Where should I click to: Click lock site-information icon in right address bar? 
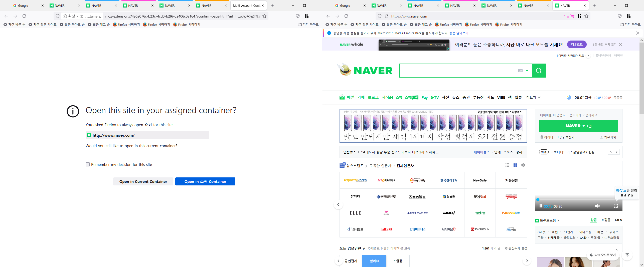coord(387,16)
